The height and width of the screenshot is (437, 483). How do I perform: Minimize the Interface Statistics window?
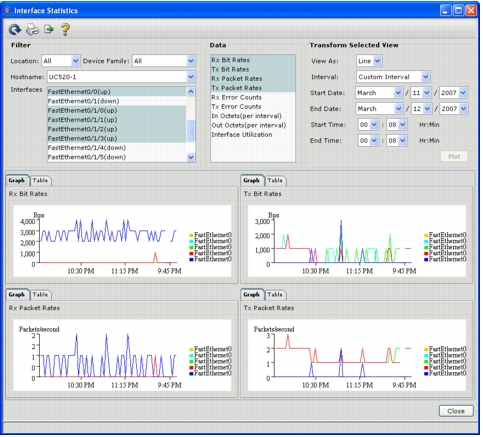[x=446, y=11]
